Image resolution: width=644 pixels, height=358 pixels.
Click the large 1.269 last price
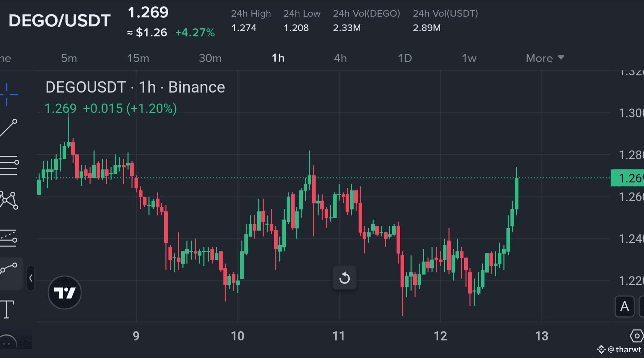(148, 13)
